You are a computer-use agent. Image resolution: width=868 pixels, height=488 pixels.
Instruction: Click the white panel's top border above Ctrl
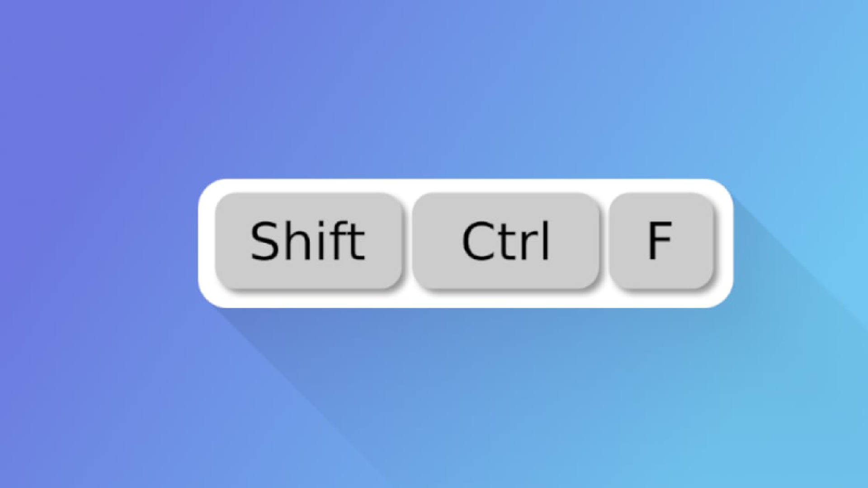click(505, 186)
